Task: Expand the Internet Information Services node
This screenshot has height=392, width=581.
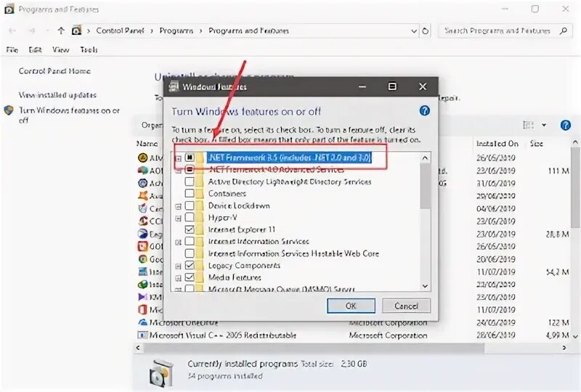Action: click(178, 242)
